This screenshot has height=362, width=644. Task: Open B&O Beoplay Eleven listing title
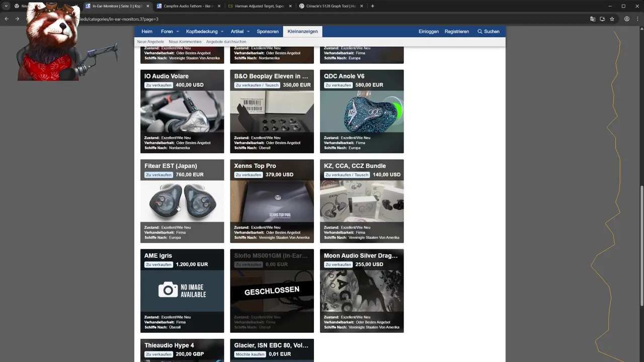(x=271, y=76)
